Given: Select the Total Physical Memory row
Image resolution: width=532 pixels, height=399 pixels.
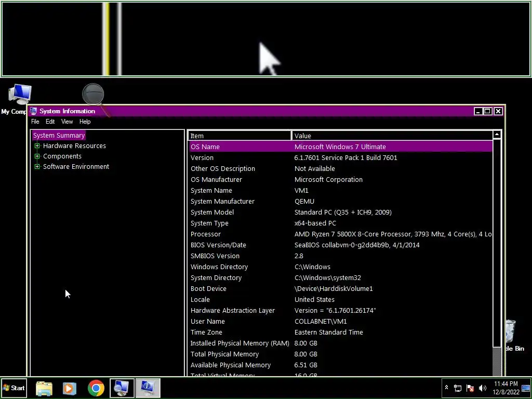Looking at the screenshot, I should [x=341, y=354].
